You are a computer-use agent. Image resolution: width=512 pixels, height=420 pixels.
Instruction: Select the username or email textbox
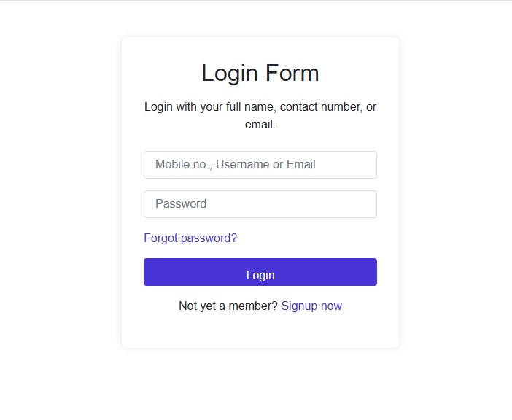pos(260,165)
